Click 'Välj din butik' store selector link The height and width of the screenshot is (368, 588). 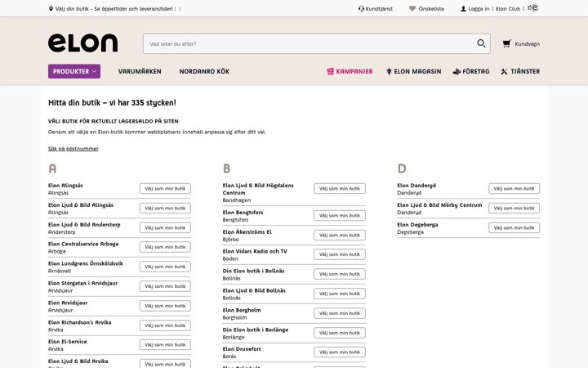point(114,9)
